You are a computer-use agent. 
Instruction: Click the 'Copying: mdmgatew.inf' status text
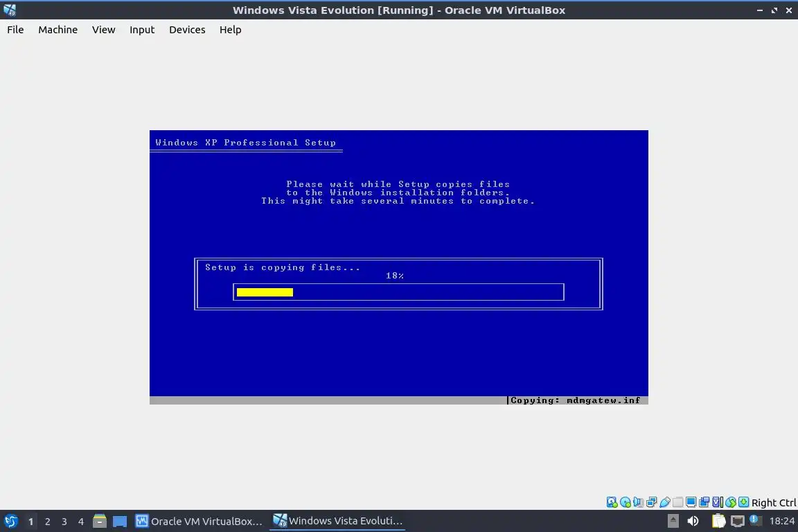[x=575, y=400]
